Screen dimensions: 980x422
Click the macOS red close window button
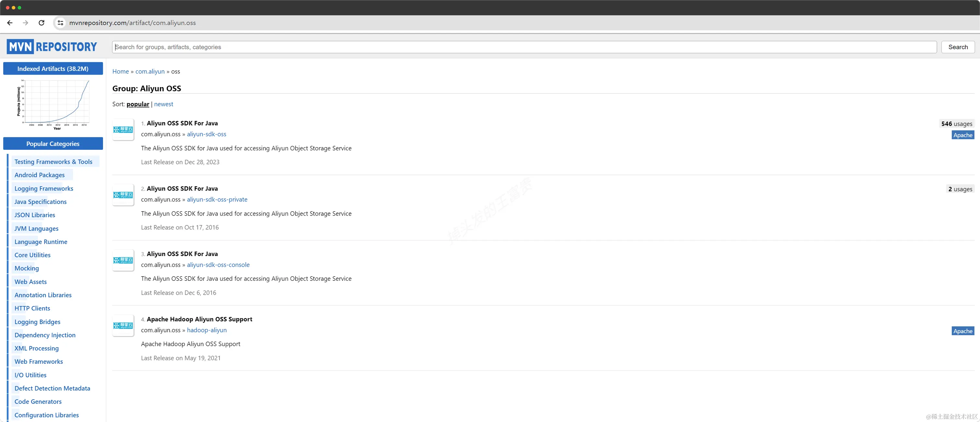click(7, 7)
